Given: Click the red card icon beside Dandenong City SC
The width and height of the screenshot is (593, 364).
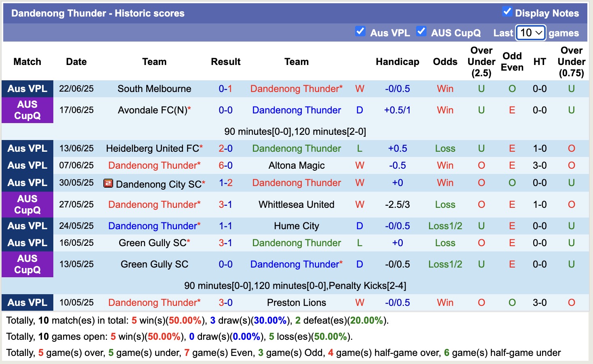Looking at the screenshot, I should coord(108,183).
